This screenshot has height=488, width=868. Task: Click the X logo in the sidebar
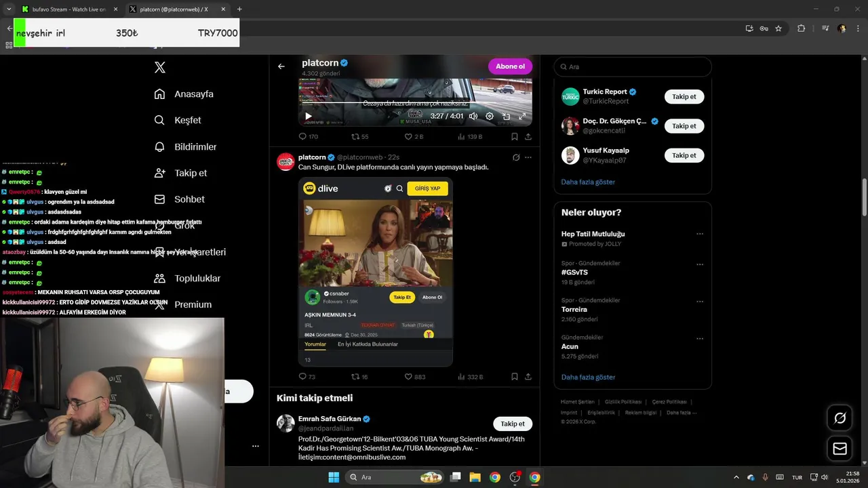[x=160, y=67]
